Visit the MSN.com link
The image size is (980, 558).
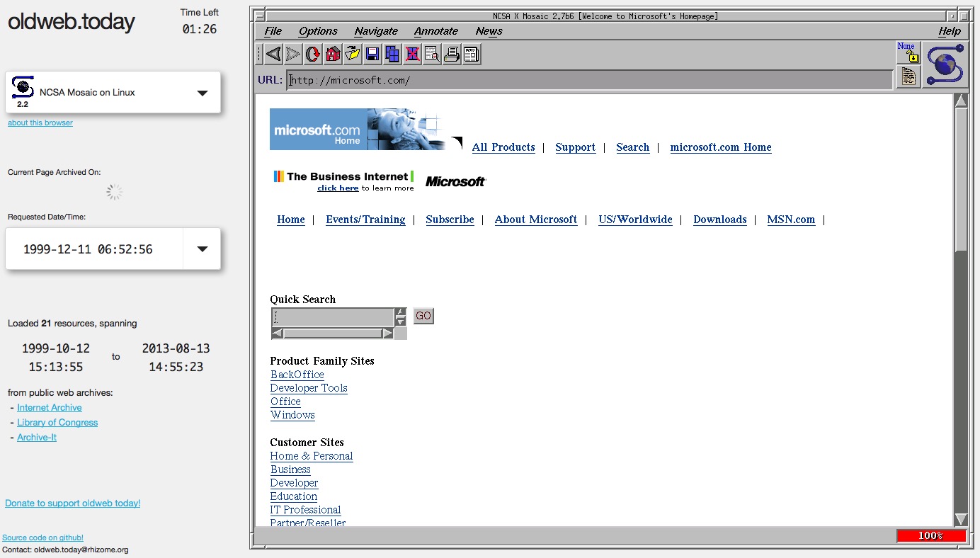[x=791, y=220]
